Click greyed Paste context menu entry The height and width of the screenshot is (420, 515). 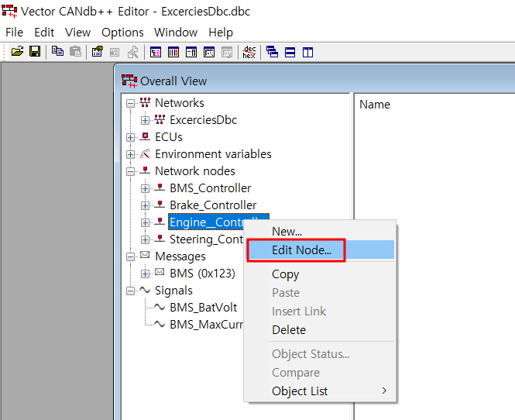(321, 292)
